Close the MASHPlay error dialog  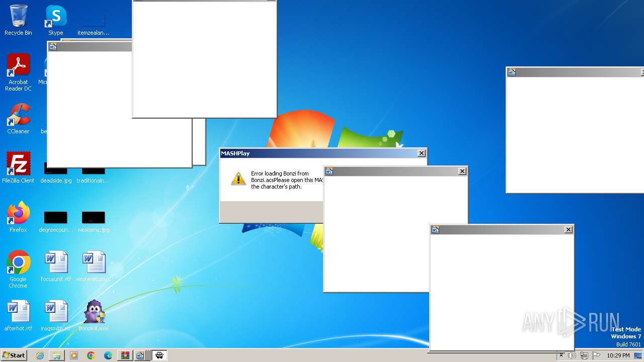[422, 153]
